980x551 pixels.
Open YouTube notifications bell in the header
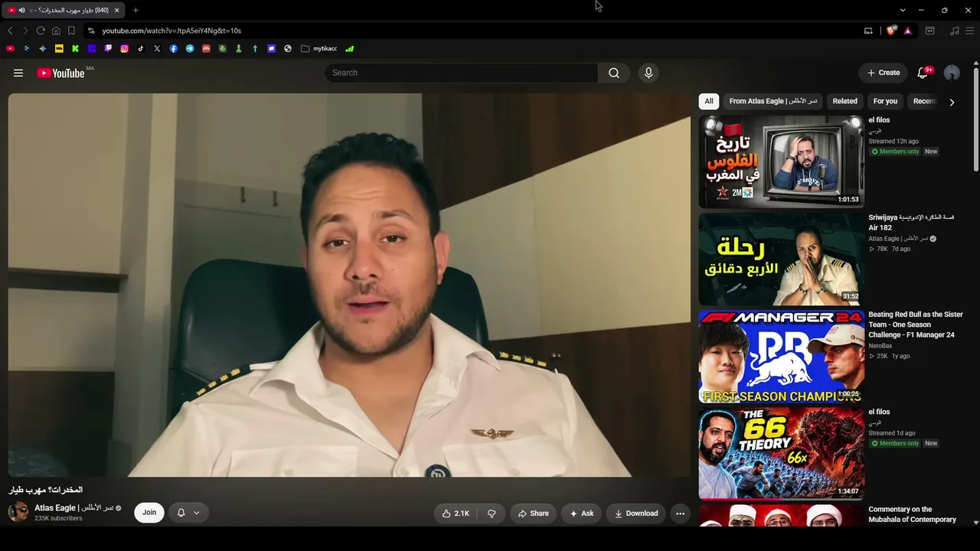pos(923,73)
